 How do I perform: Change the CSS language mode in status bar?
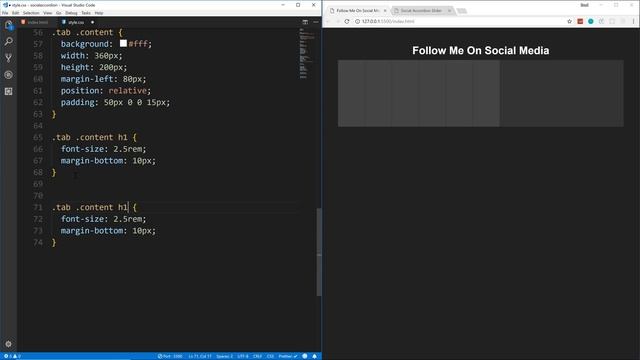[270, 356]
